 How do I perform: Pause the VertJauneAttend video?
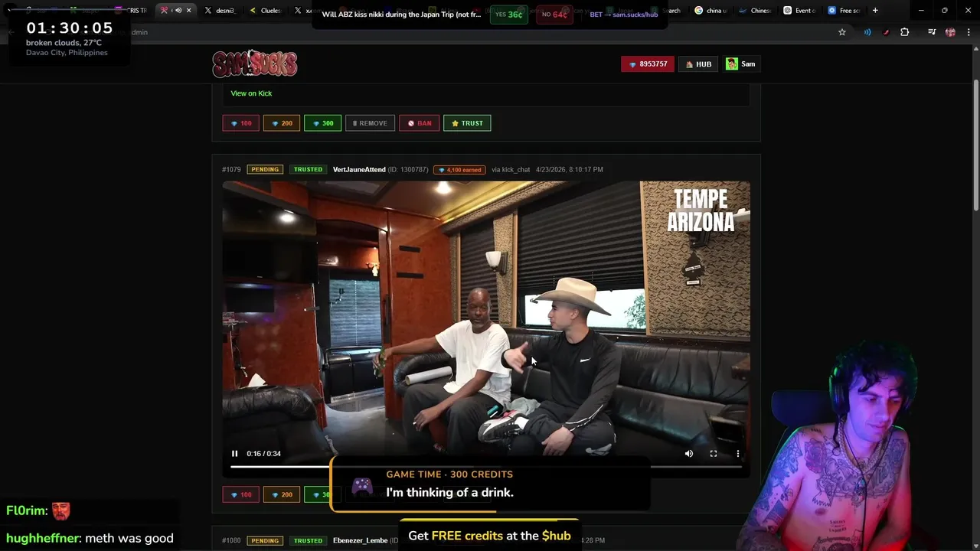pos(234,454)
